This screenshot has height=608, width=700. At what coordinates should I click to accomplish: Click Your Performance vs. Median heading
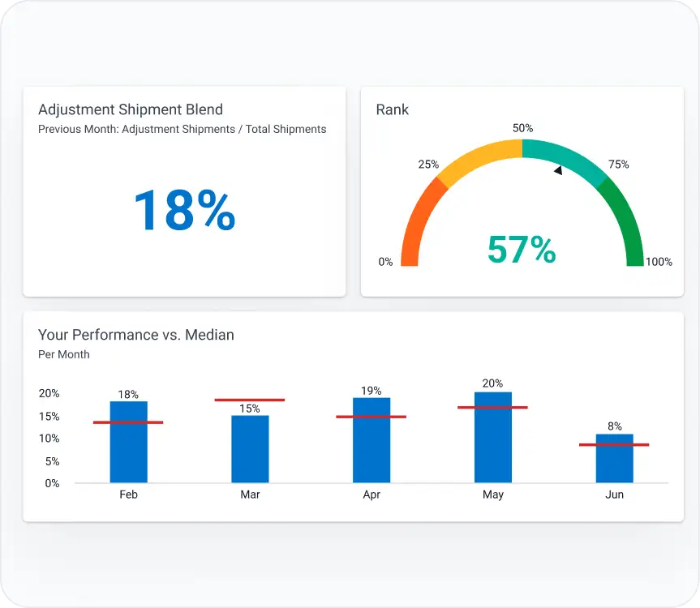click(136, 335)
